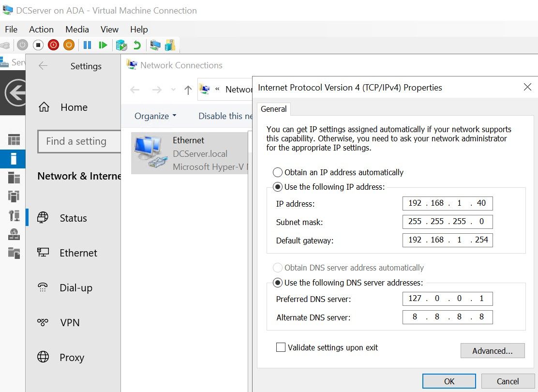Open the Action menu
This screenshot has width=538, height=392.
point(41,29)
